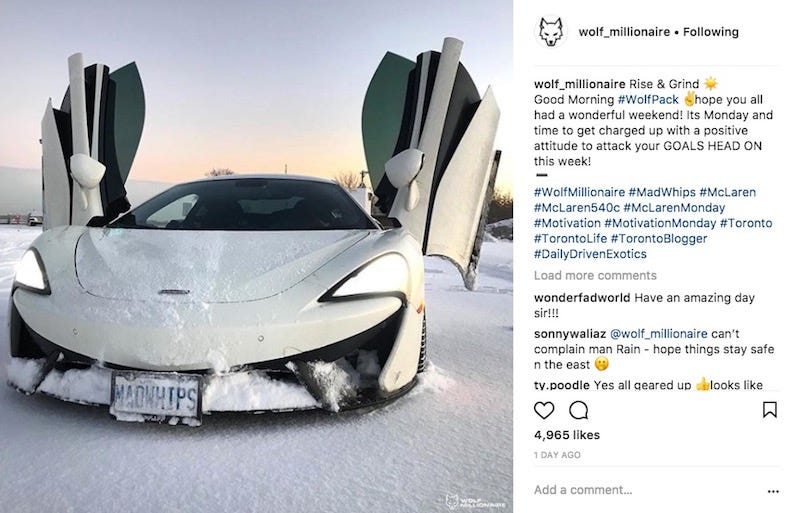Click the McLaren photo in the post
Screen dimensions: 800x513
pyautogui.click(x=256, y=256)
